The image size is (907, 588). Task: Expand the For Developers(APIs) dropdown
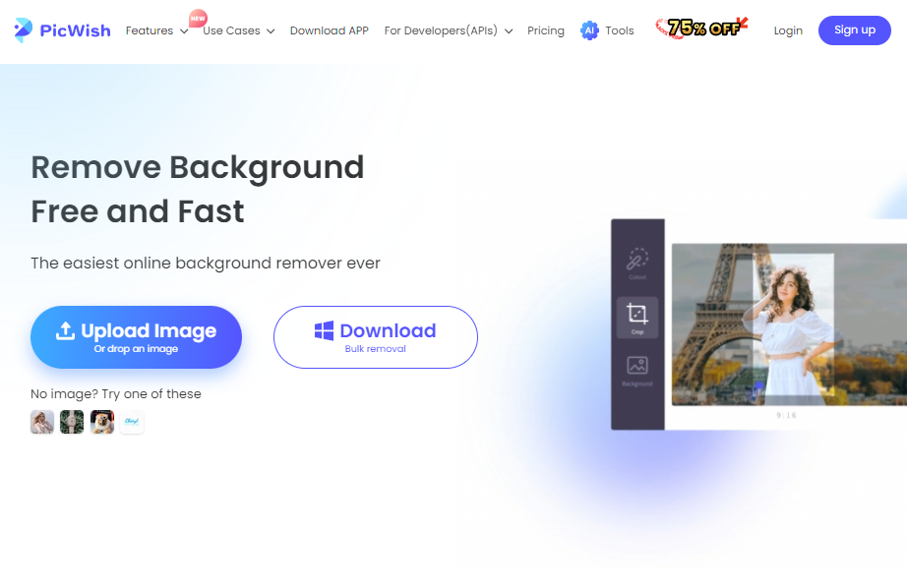tap(449, 30)
